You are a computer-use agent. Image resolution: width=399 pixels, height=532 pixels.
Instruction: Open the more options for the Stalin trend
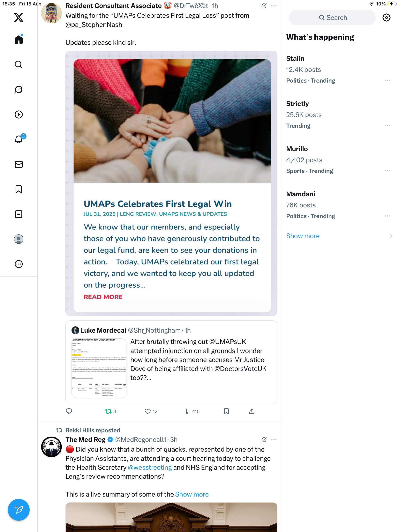point(388,81)
